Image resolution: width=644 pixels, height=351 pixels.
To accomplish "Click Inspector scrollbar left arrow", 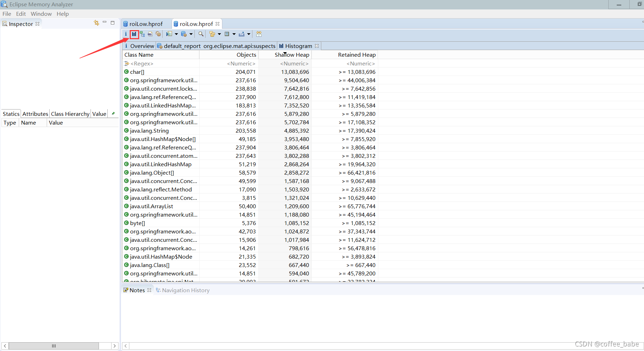I will point(5,346).
